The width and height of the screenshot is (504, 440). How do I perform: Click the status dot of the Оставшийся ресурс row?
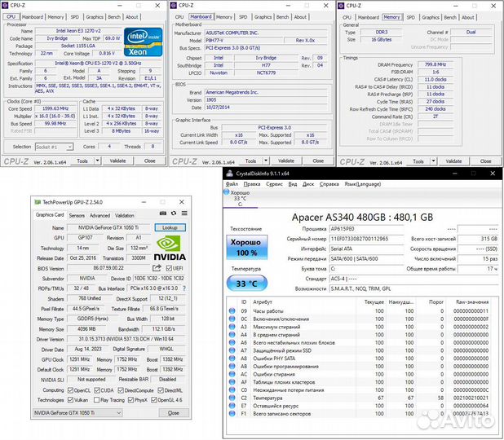[x=232, y=406]
